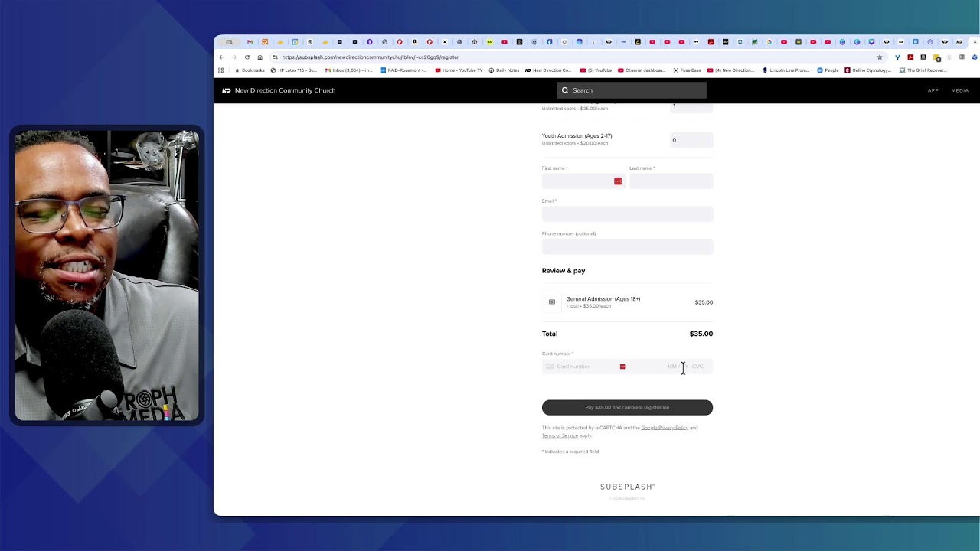Open the RAID-Rosemont bookmark
This screenshot has width=980, height=551.
coord(403,70)
